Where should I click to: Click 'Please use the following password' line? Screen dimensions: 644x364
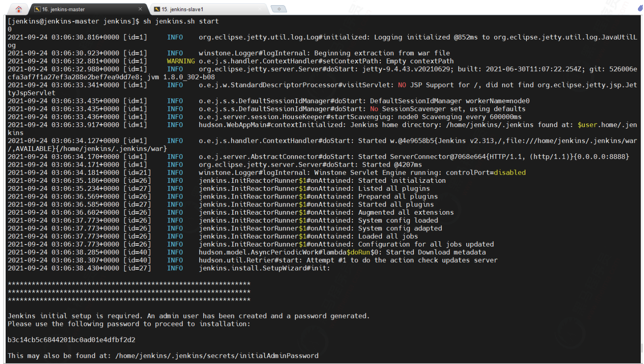129,324
